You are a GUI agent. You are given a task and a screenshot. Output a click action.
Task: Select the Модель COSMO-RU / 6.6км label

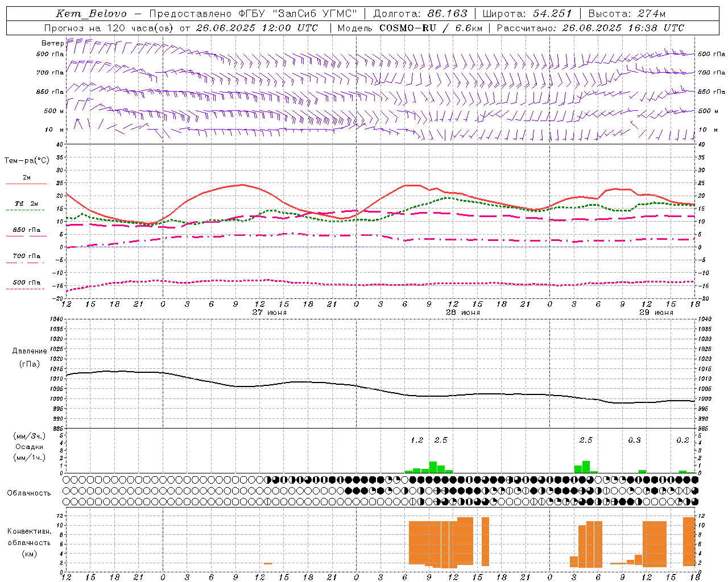[x=410, y=28]
